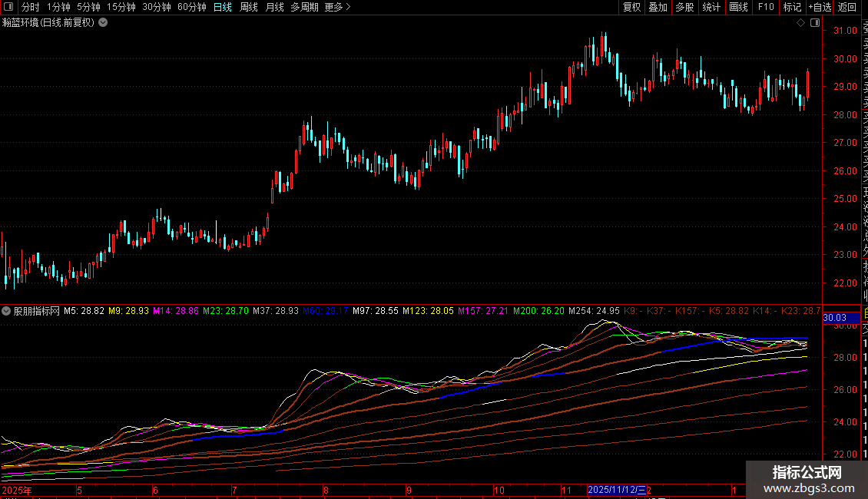Switch to 周线 weekly chart
Screen dimensions: 868x499
pos(249,7)
